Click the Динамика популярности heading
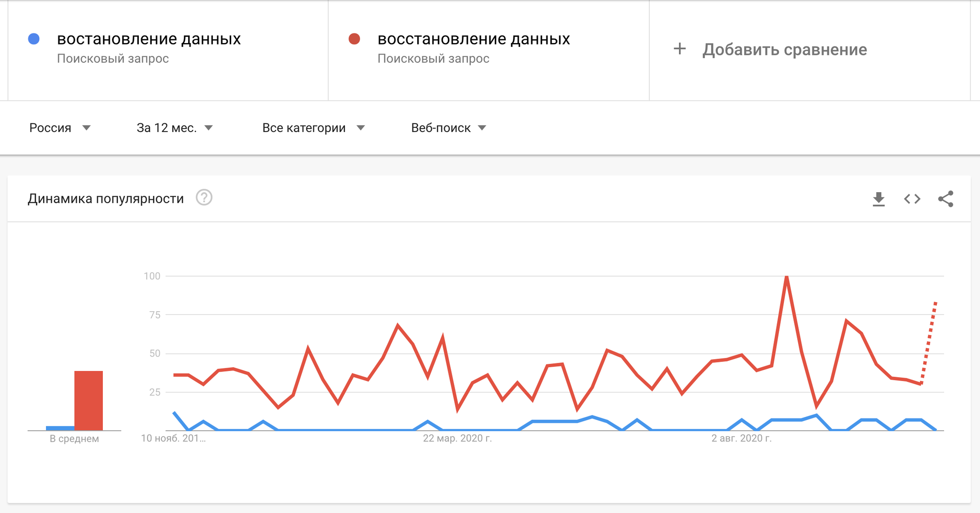Image resolution: width=980 pixels, height=513 pixels. (x=106, y=198)
